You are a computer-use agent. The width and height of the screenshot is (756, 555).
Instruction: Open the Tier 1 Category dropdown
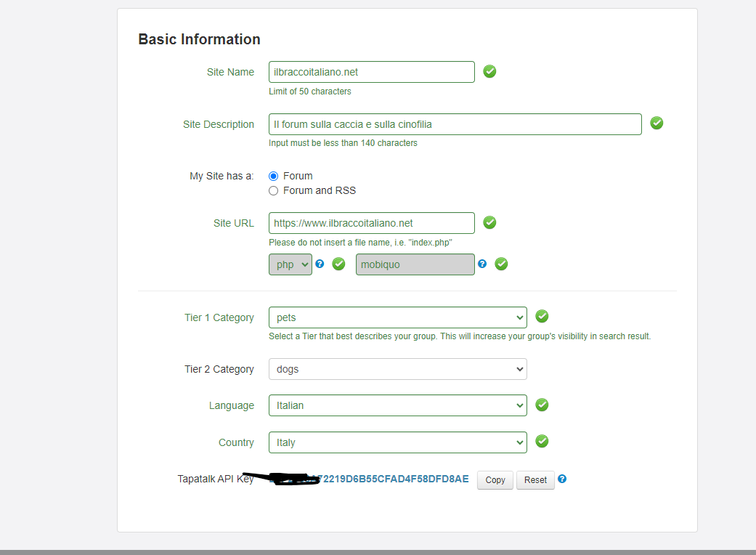(397, 317)
